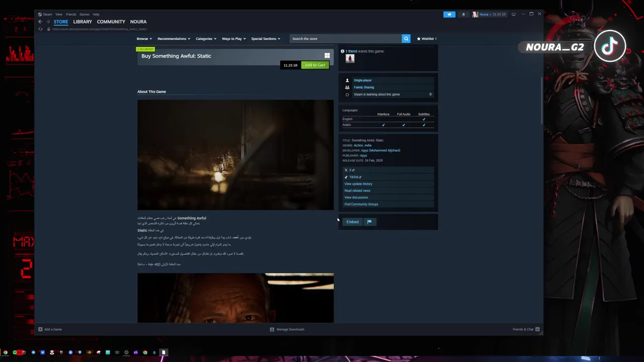644x362 pixels.
Task: Switch to the LIBRARY tab
Action: [83, 22]
